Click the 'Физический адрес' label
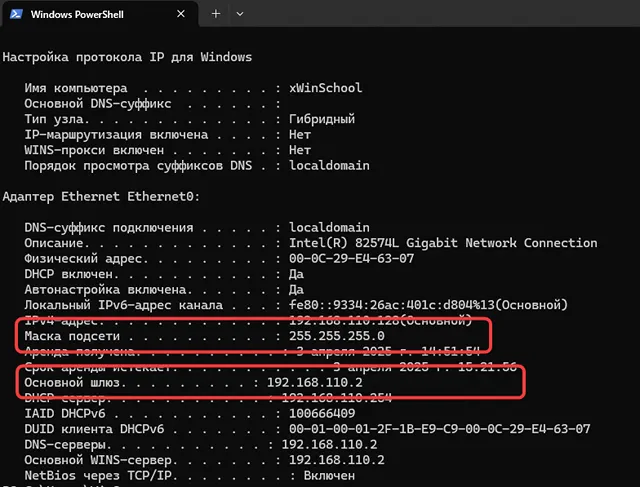Viewport: 640px width, 487px height. pos(83,259)
